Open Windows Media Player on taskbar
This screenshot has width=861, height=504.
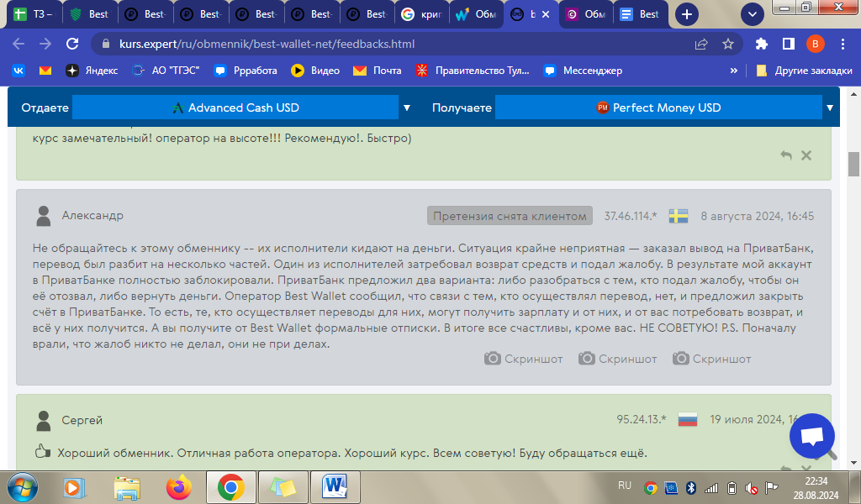(x=75, y=487)
